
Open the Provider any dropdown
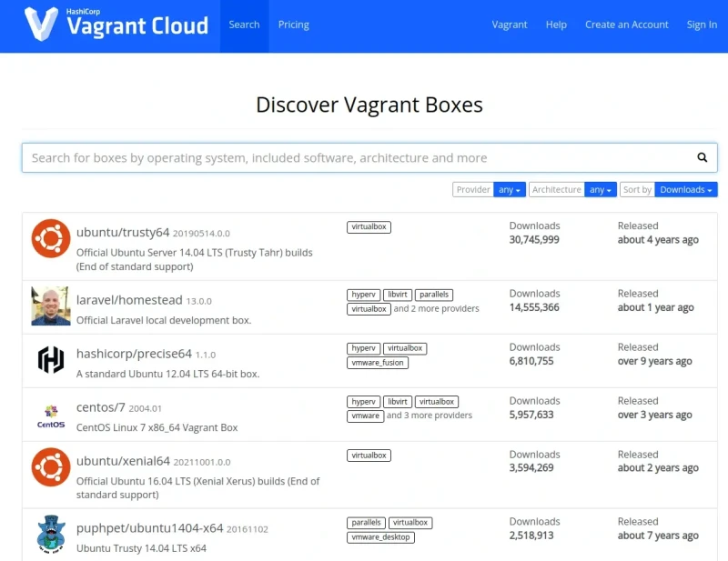510,190
